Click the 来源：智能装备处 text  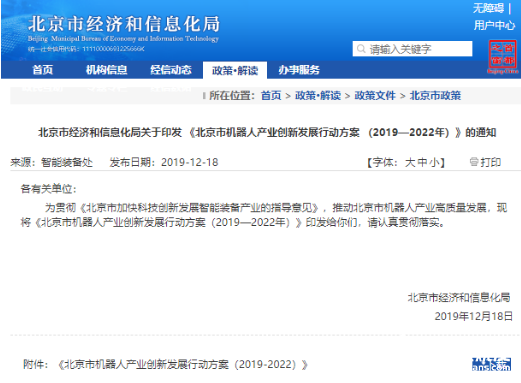coord(51,162)
